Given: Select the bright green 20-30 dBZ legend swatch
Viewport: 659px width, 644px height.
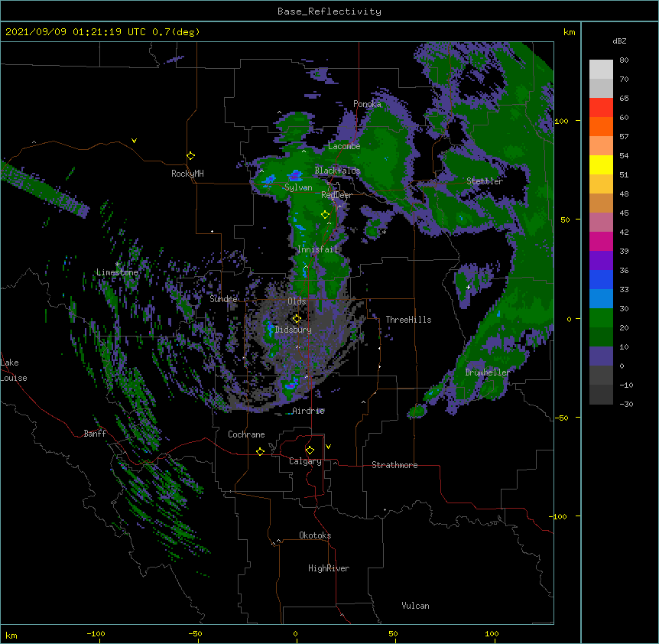Looking at the screenshot, I should click(601, 318).
